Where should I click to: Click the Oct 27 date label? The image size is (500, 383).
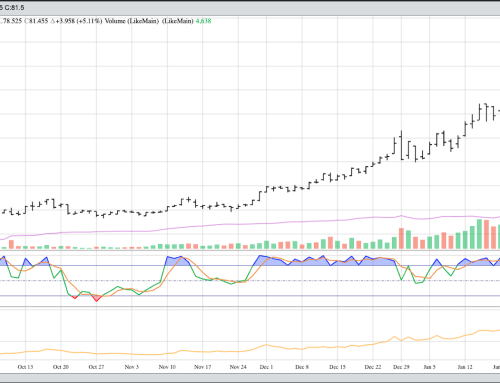[96, 367]
